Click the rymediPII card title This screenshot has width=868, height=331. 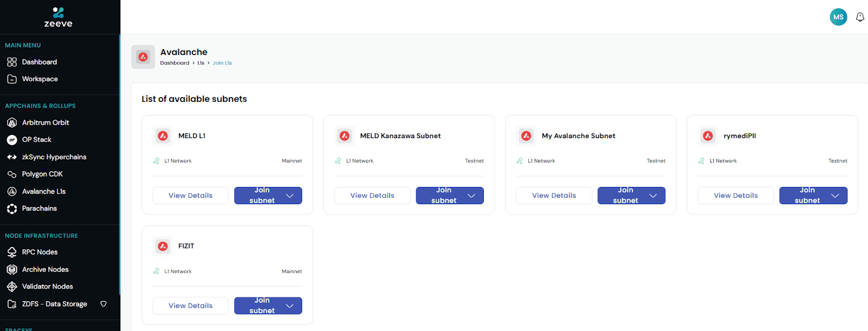740,136
